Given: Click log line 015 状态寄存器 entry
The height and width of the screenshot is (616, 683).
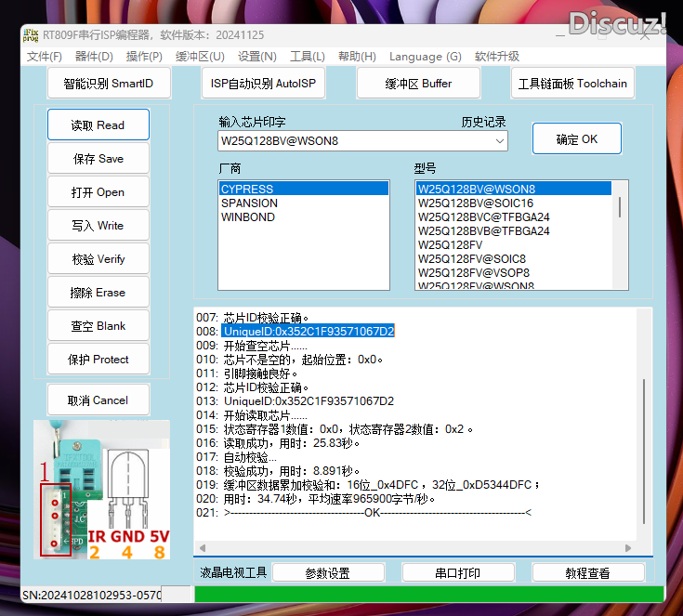Looking at the screenshot, I should 348,429.
